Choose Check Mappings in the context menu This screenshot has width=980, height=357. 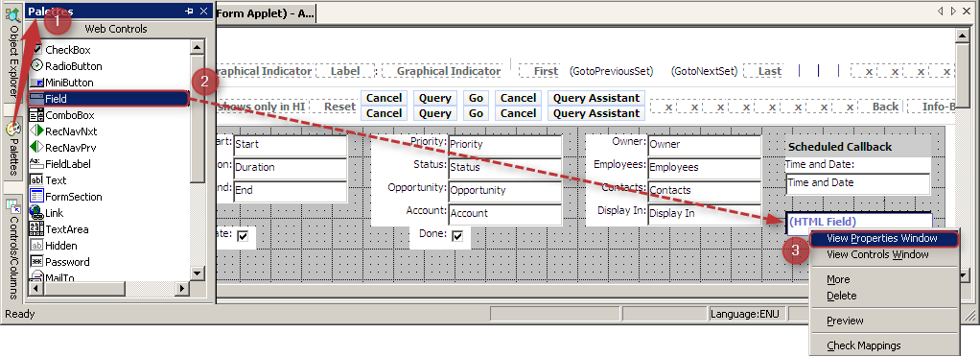point(884,345)
